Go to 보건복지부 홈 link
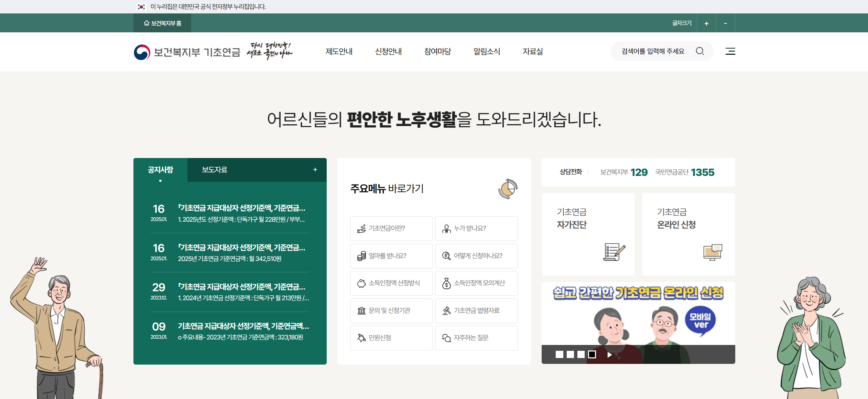This screenshot has width=868, height=399. (x=162, y=23)
